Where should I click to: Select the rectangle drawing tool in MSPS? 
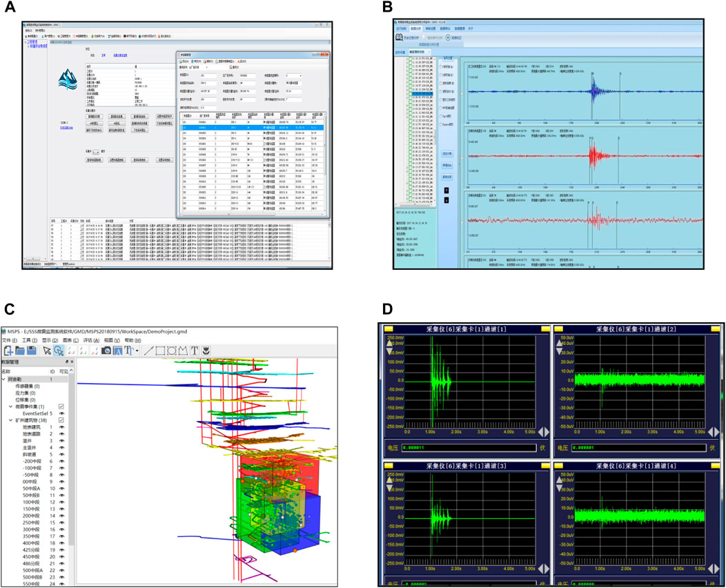[160, 351]
